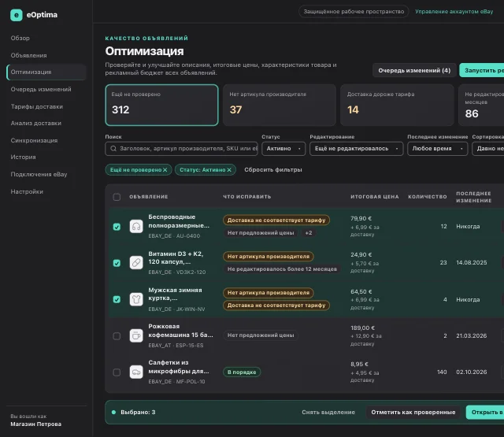The height and width of the screenshot is (437, 504).
Task: Click the ИТОГОВАЯ ЦЕНА column header
Action: coord(375,197)
